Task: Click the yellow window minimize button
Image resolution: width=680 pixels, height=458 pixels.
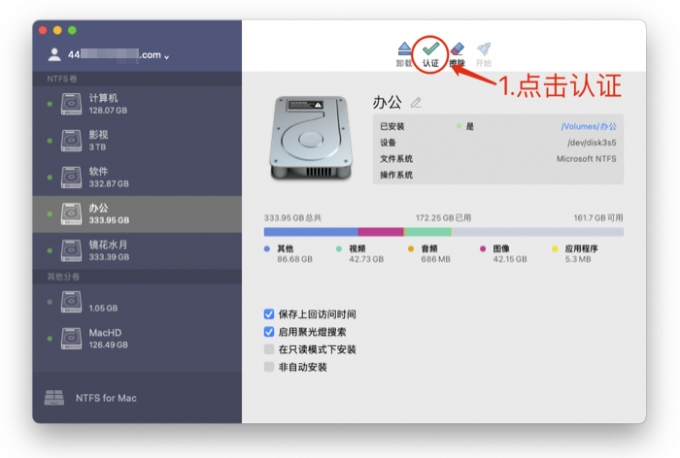Action: [57, 30]
